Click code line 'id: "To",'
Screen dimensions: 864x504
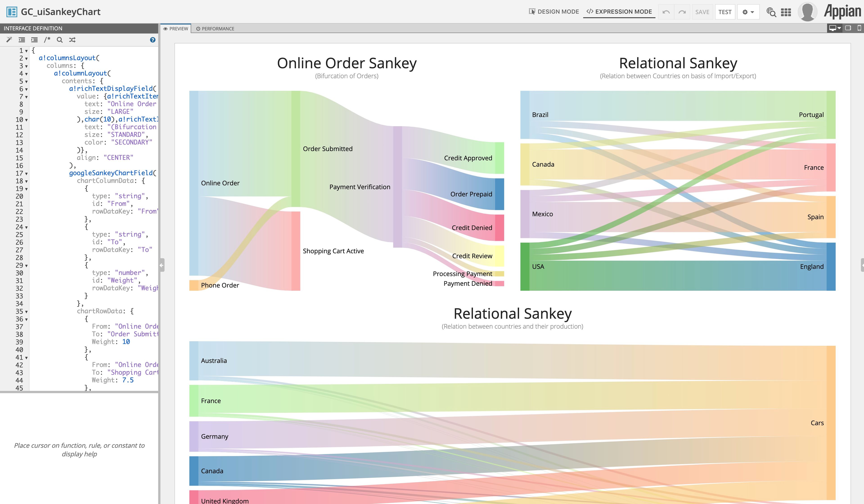(x=109, y=242)
